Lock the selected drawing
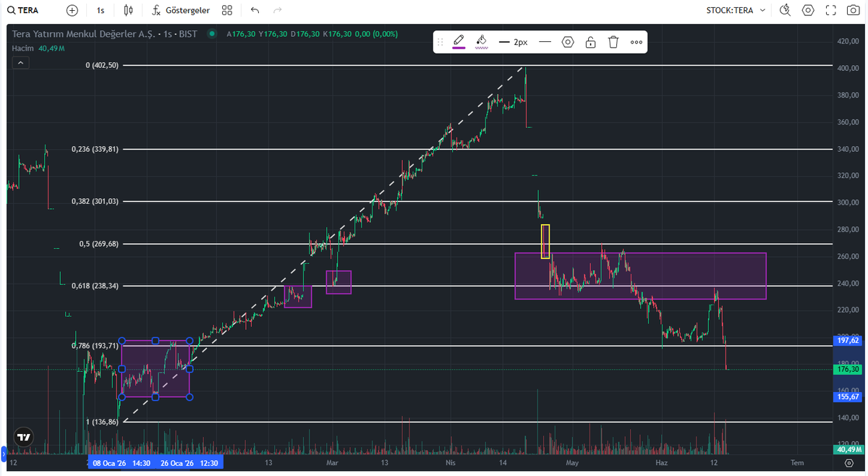This screenshot has height=476, width=868. (591, 42)
